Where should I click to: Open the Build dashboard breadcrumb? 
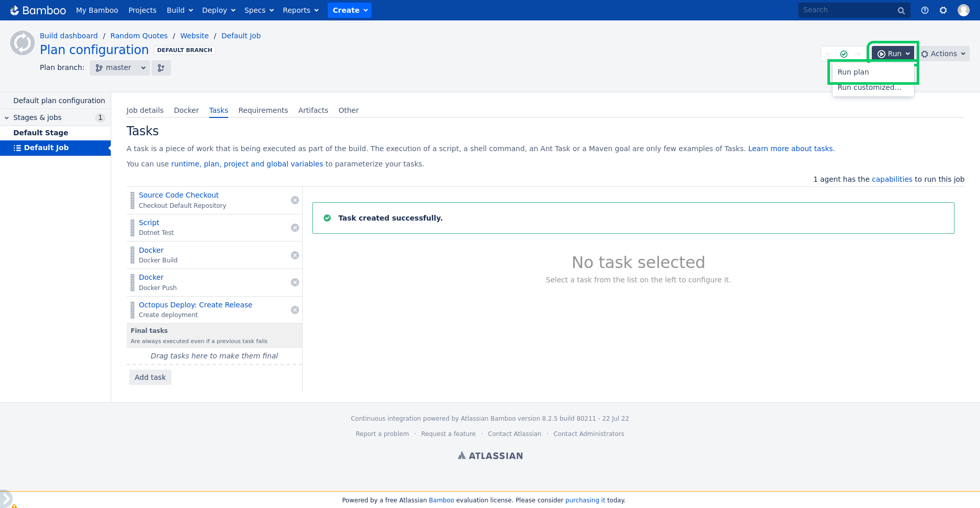pyautogui.click(x=69, y=36)
